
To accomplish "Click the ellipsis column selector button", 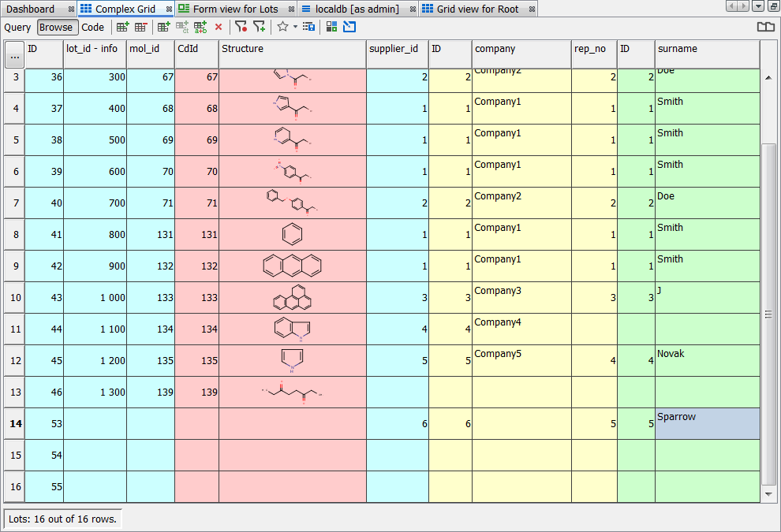I will (14, 58).
